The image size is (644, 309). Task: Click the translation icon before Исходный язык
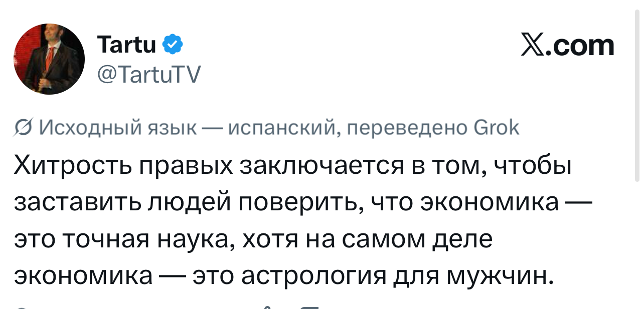pyautogui.click(x=23, y=129)
